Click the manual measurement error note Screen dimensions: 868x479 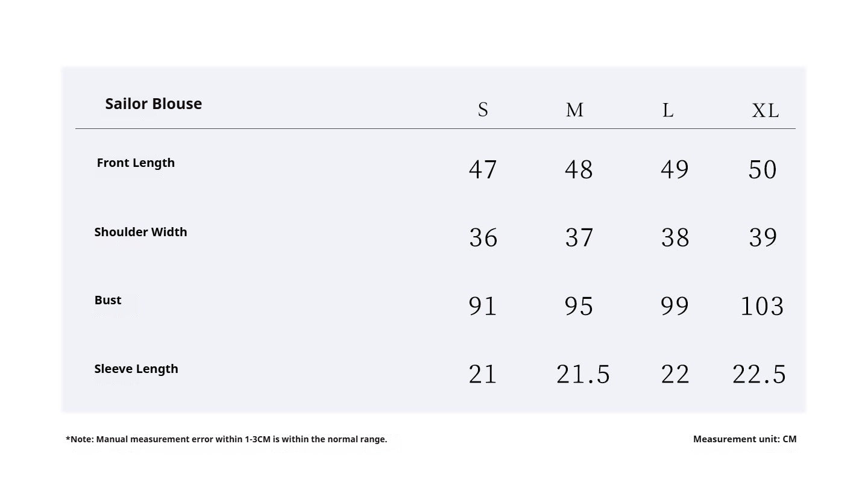coord(227,439)
